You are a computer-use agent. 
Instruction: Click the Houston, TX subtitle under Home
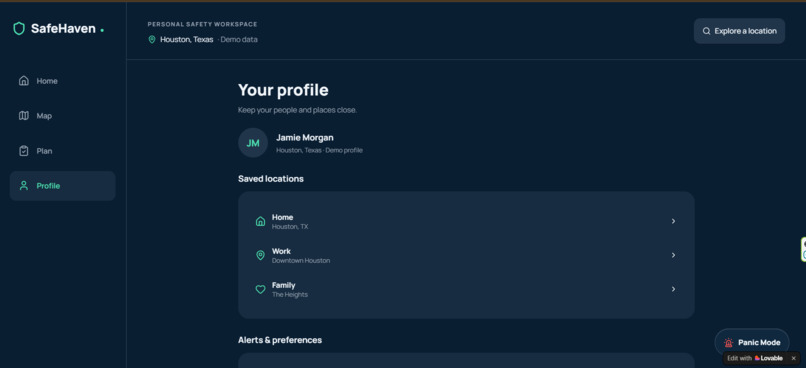click(x=290, y=227)
